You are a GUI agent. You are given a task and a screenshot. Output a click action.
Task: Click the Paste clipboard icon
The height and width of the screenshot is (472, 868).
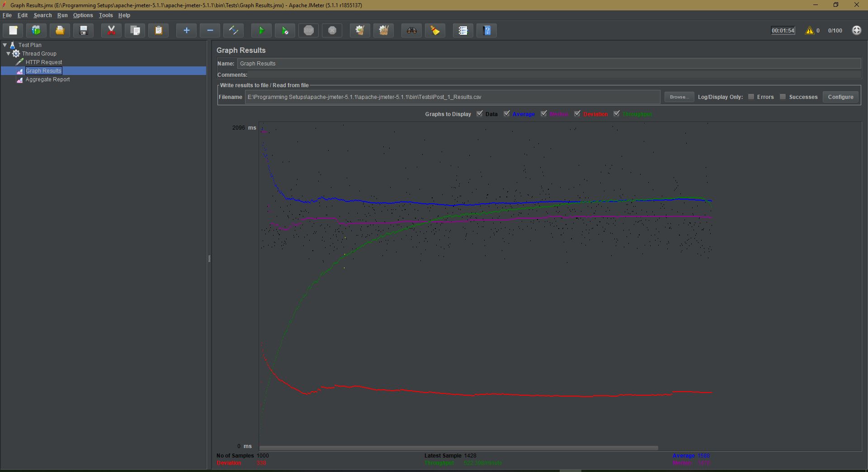(x=159, y=30)
